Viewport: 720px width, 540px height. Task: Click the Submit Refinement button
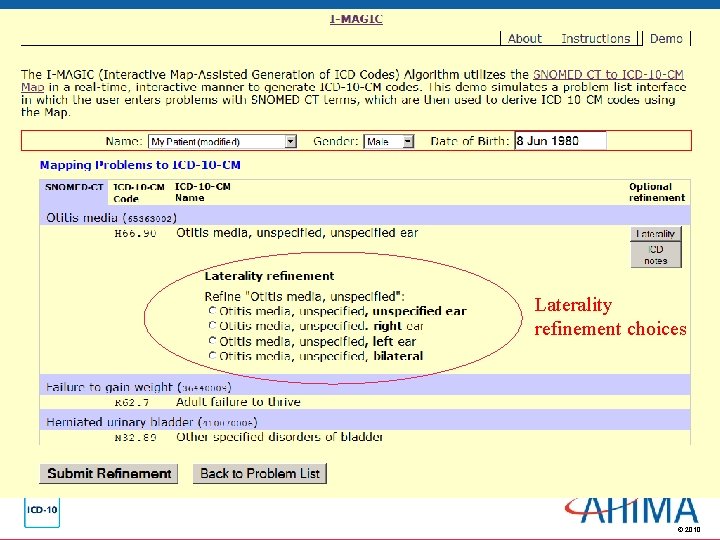point(109,473)
